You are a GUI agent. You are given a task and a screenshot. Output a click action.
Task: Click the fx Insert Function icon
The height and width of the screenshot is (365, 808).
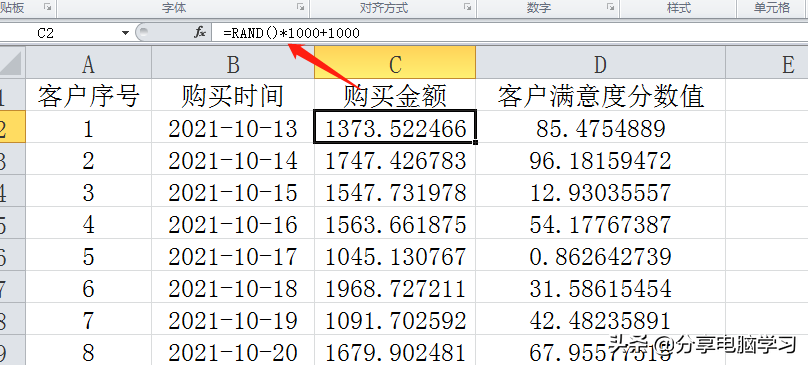[200, 33]
